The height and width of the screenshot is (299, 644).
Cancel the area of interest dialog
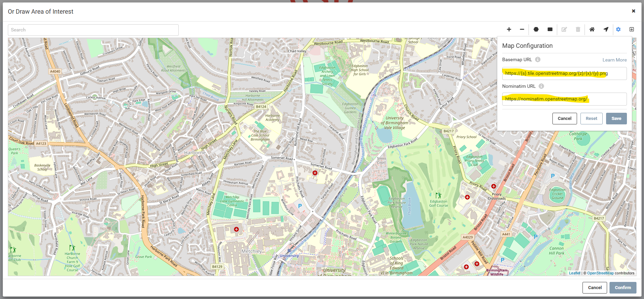pyautogui.click(x=595, y=288)
